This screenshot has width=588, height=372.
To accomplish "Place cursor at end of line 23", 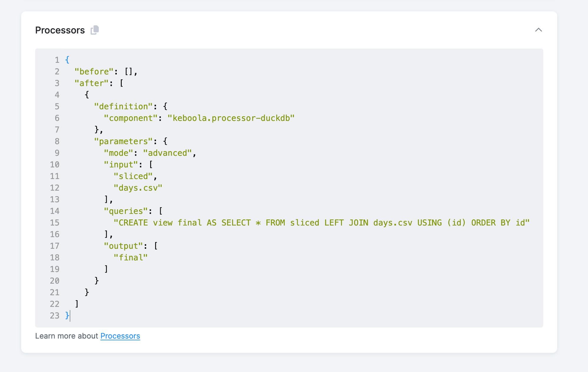I will (70, 316).
